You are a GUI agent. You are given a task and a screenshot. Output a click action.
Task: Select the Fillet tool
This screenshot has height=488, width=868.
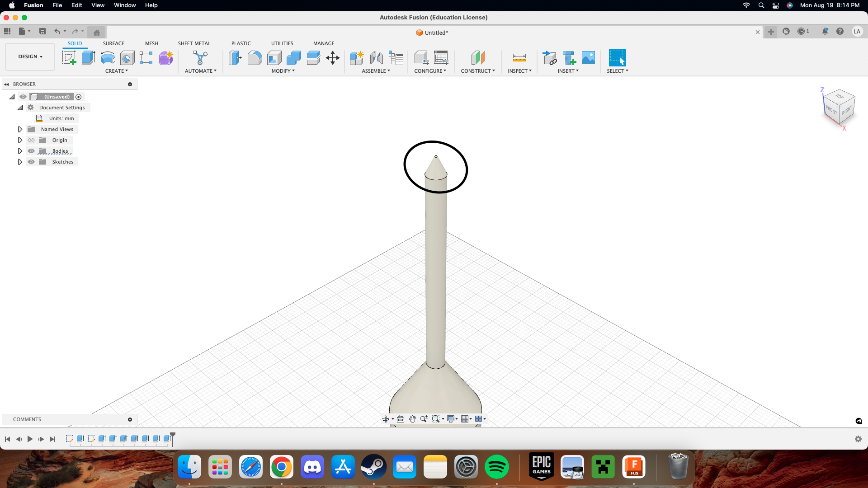255,58
